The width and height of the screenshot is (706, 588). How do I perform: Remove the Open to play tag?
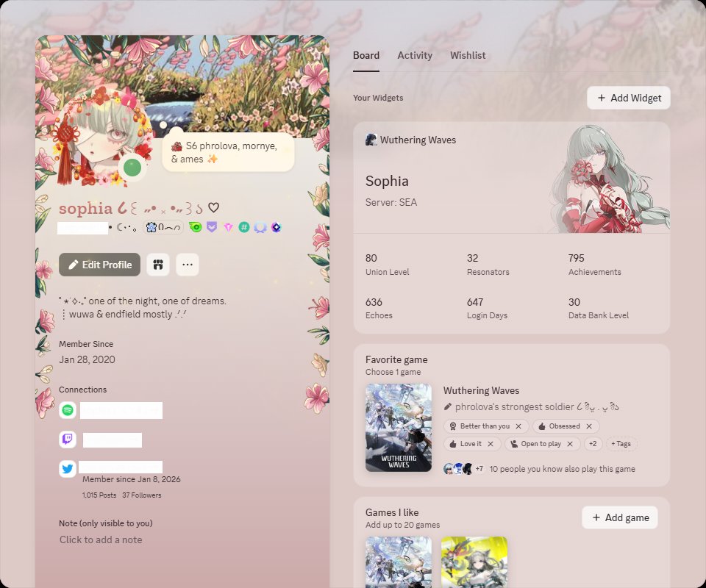(569, 444)
